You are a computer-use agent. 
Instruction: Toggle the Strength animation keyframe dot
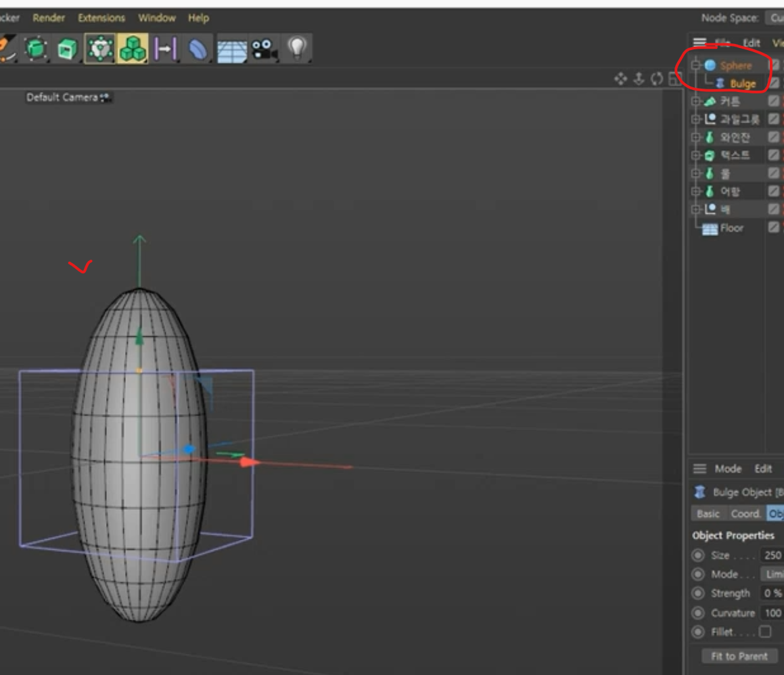click(698, 593)
